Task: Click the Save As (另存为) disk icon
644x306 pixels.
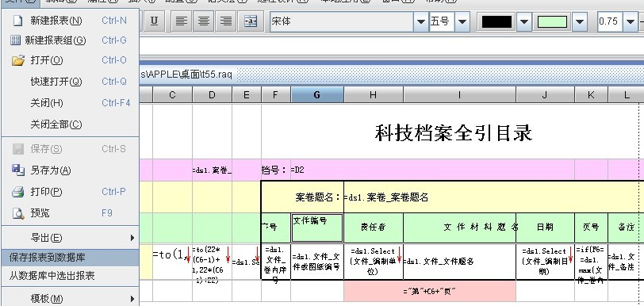Action: coord(18,170)
